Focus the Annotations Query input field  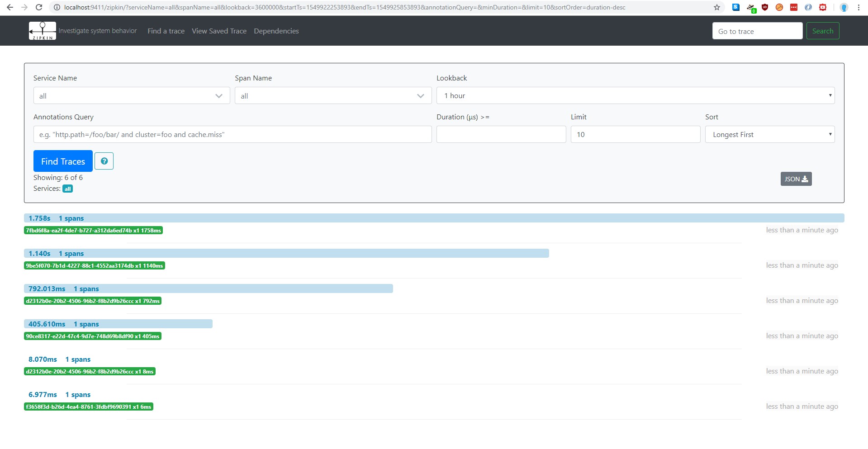232,135
